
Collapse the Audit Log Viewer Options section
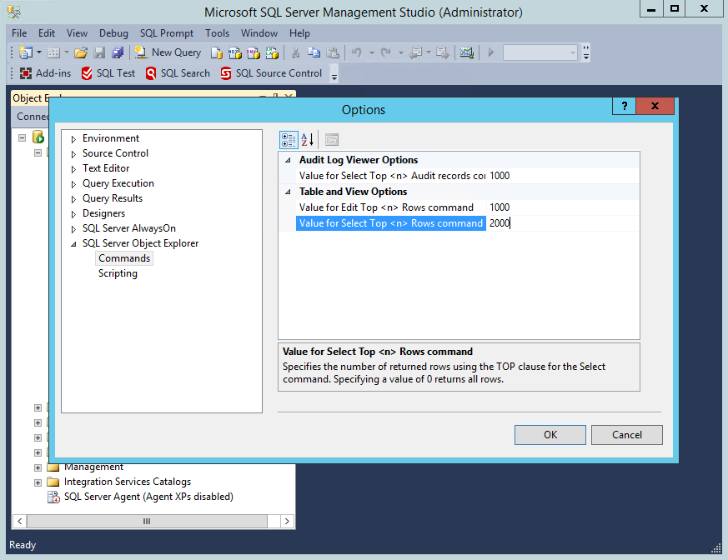pyautogui.click(x=289, y=160)
